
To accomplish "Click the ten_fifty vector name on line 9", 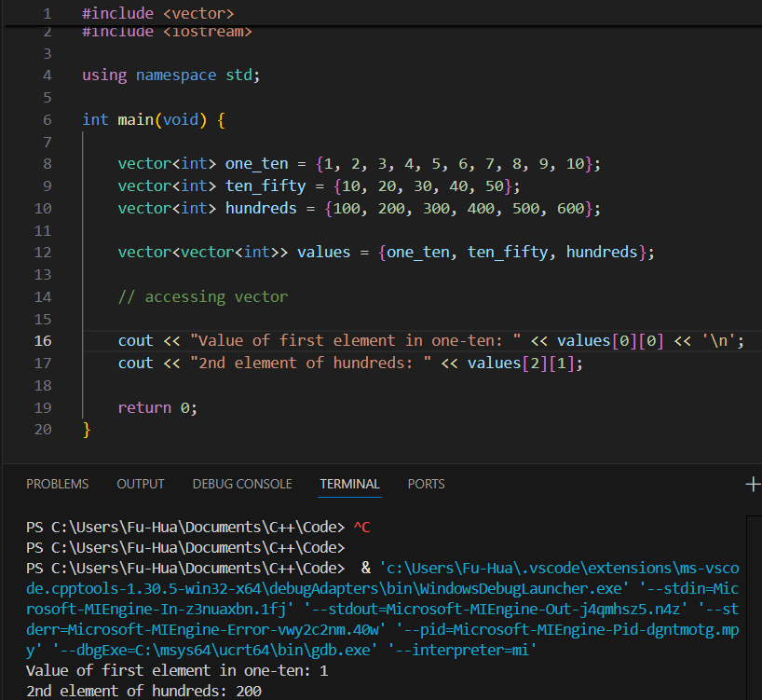I will pyautogui.click(x=265, y=186).
